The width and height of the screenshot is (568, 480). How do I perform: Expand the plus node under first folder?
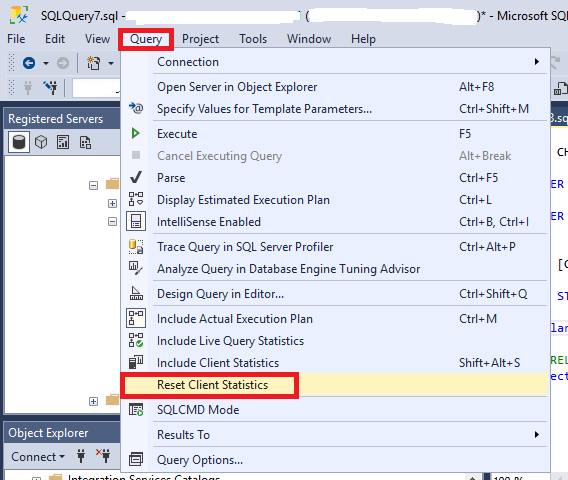112,203
